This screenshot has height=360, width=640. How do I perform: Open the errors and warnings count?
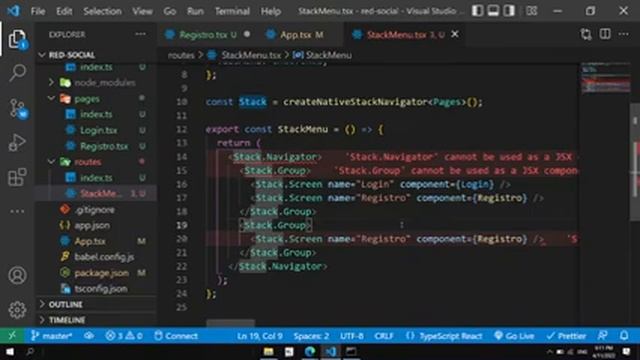pos(124,336)
